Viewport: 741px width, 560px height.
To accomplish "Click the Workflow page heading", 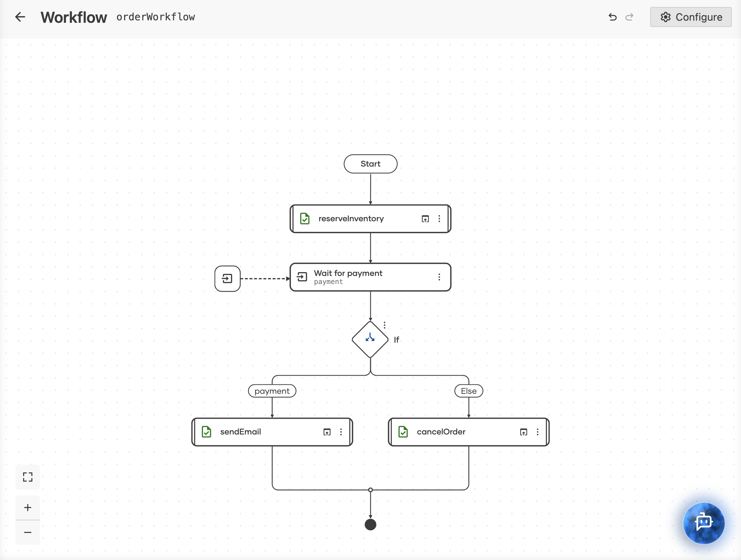I will coord(74,17).
